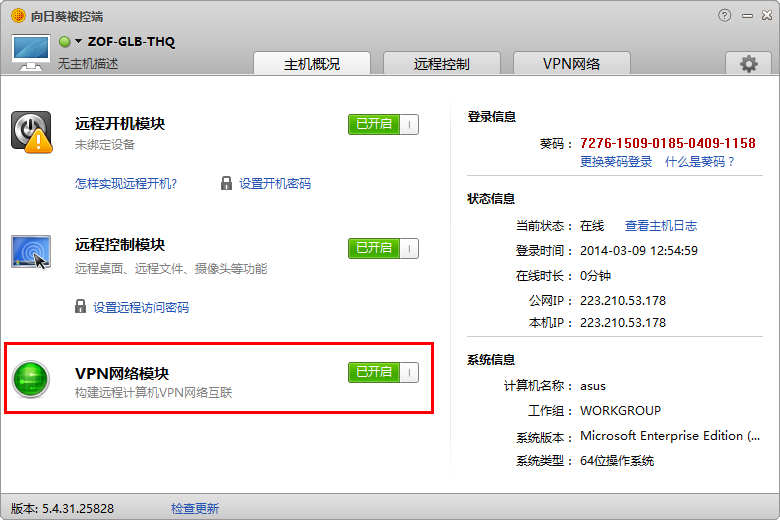The height and width of the screenshot is (520, 780).
Task: Expand the online status dropdown arrow
Action: [x=78, y=42]
